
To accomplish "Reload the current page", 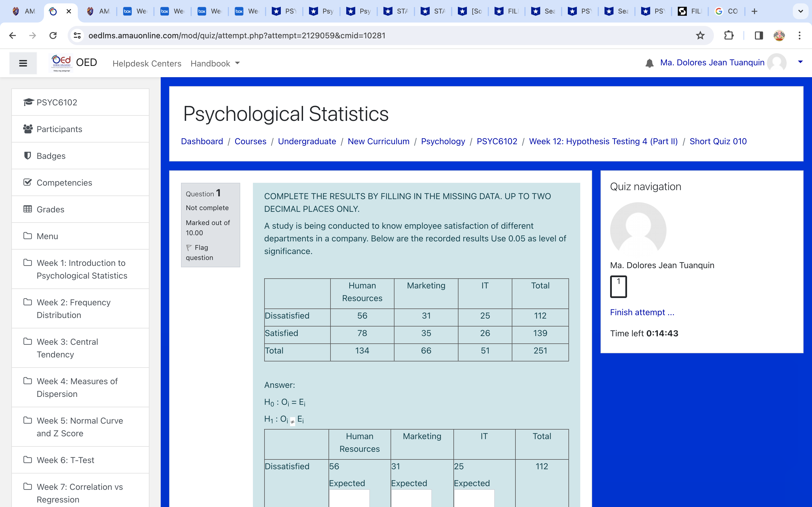I will pos(53,35).
